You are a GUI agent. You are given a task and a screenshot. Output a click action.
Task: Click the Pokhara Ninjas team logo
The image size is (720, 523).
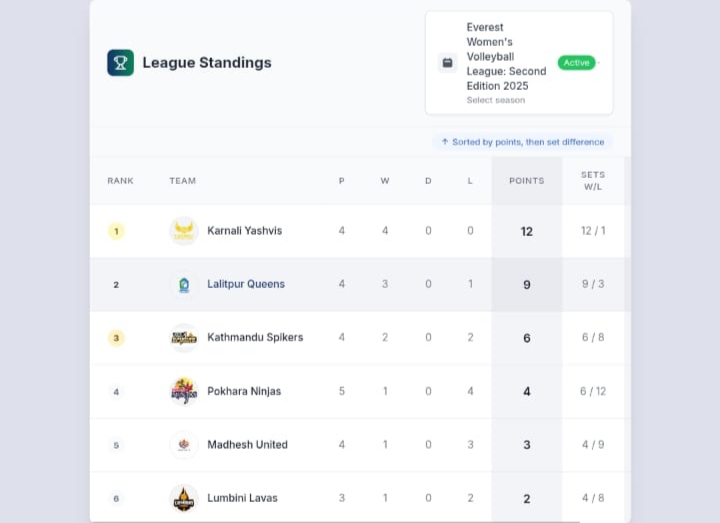pos(184,391)
